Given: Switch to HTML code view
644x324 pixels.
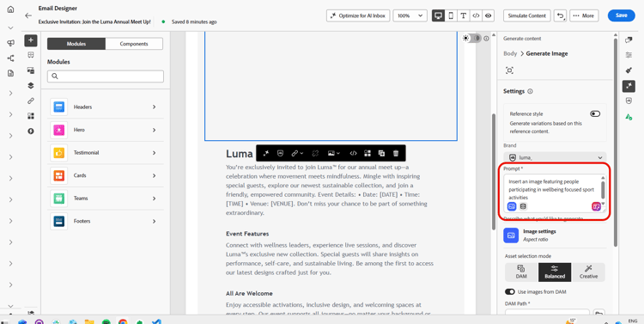Looking at the screenshot, I should (x=476, y=15).
